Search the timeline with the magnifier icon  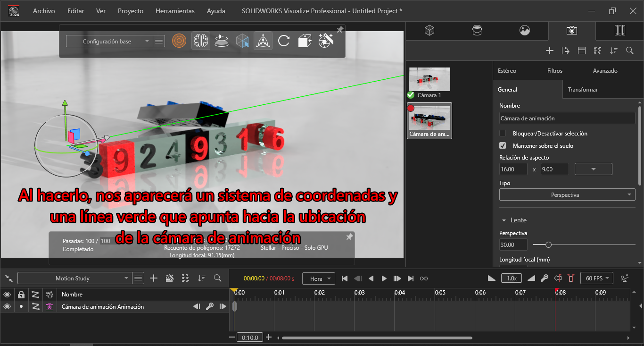(217, 278)
